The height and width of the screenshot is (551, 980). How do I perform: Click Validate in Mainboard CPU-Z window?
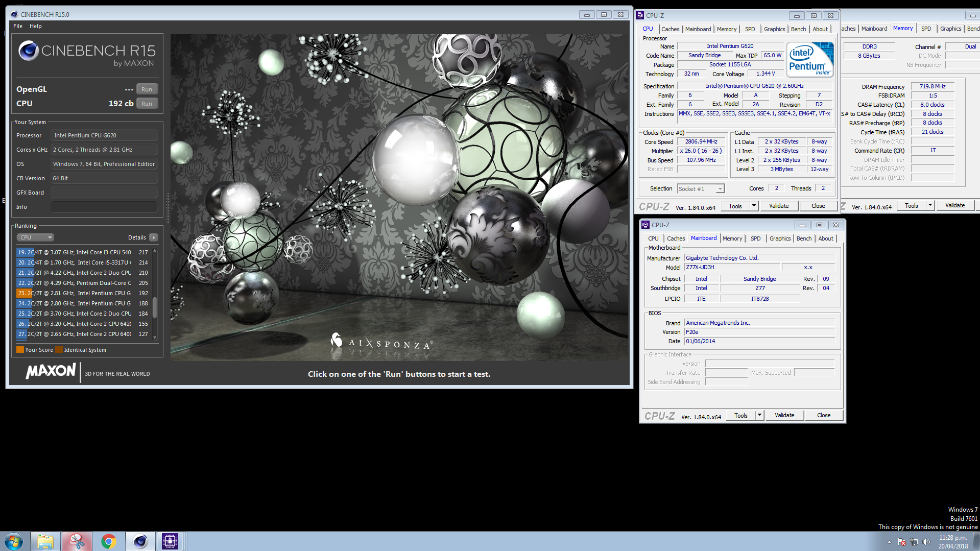click(x=784, y=415)
